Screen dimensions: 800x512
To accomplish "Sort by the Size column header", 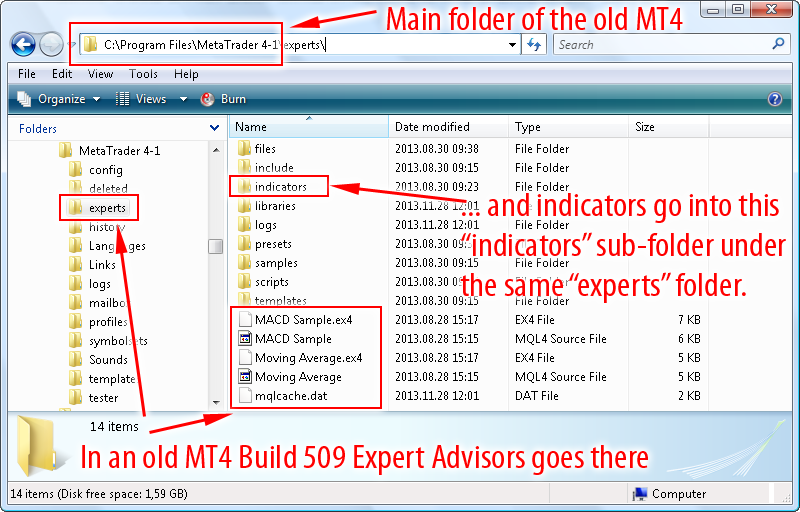I will point(669,126).
